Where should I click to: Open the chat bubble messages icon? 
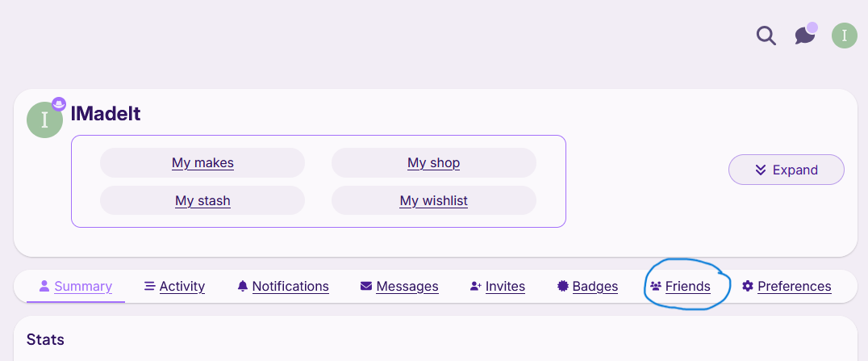pyautogui.click(x=805, y=35)
